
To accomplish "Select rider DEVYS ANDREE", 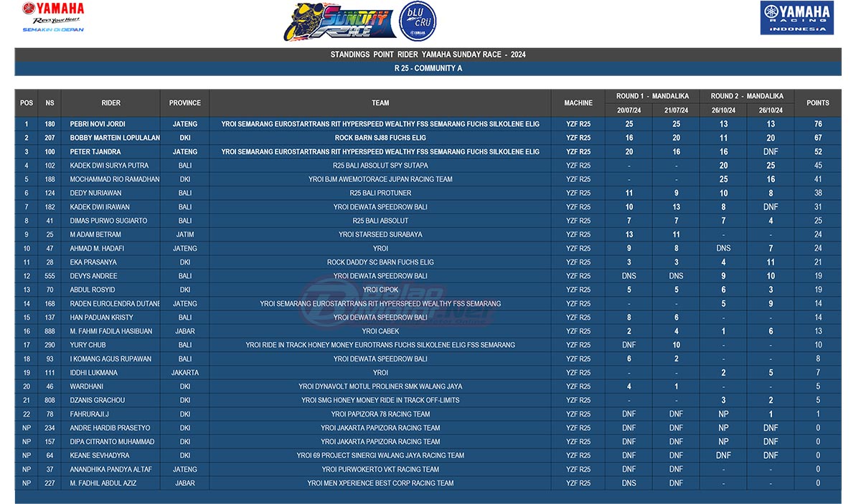I will pyautogui.click(x=93, y=276).
